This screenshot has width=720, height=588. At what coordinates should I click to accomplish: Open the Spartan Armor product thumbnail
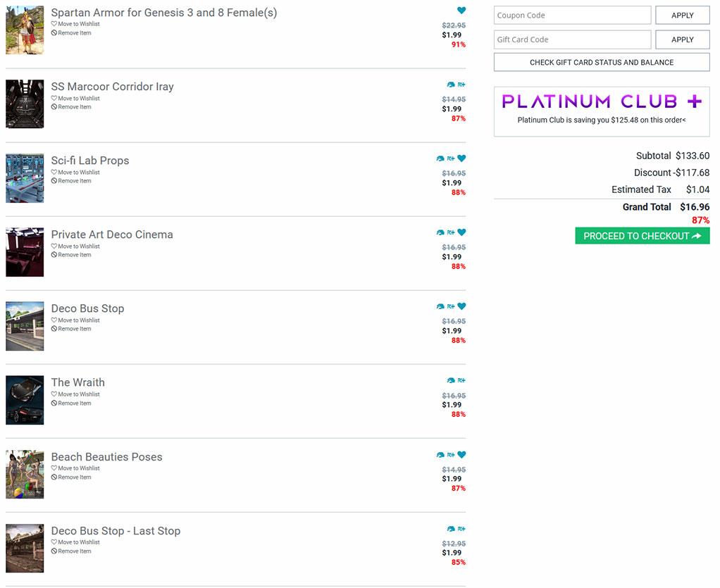(x=25, y=30)
